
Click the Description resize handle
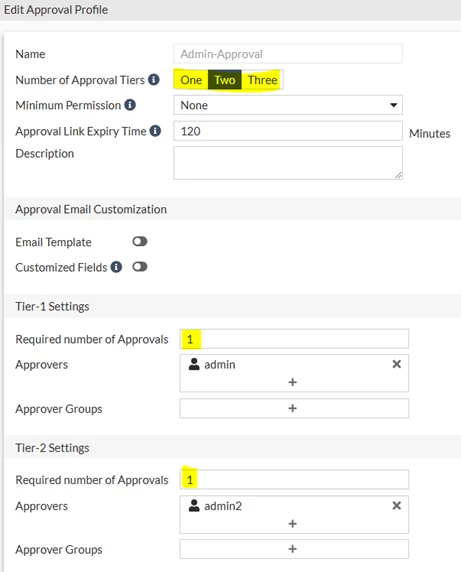(398, 175)
